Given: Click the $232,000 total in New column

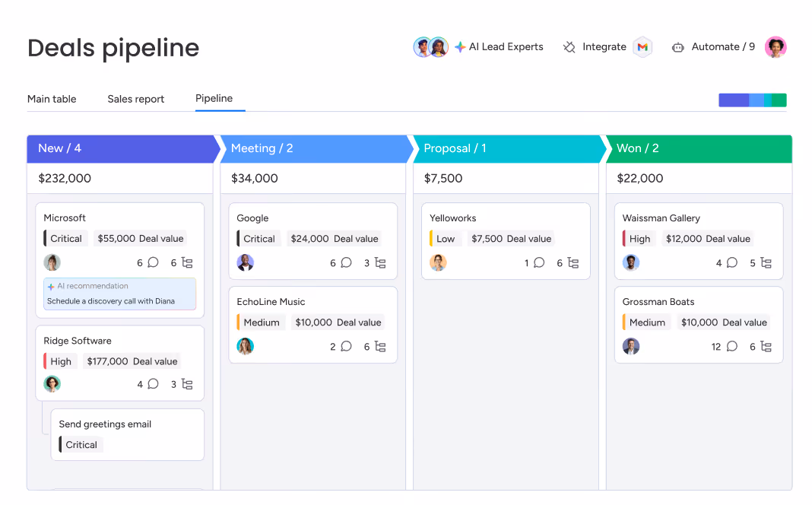Looking at the screenshot, I should [65, 179].
